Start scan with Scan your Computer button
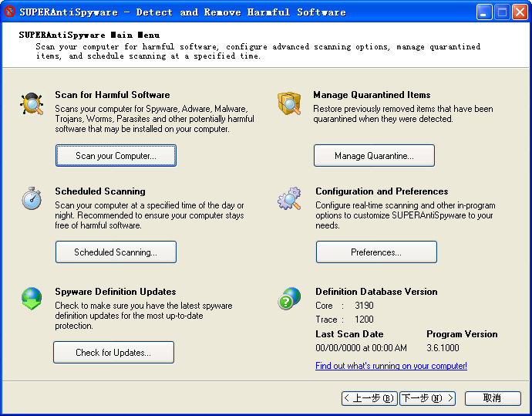Screen dimensions: 532x416 click(x=116, y=156)
